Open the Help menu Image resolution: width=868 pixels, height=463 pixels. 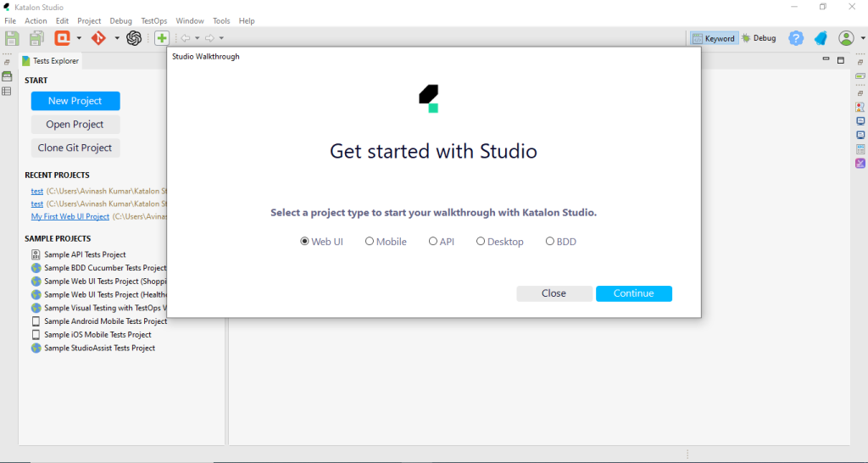[247, 21]
